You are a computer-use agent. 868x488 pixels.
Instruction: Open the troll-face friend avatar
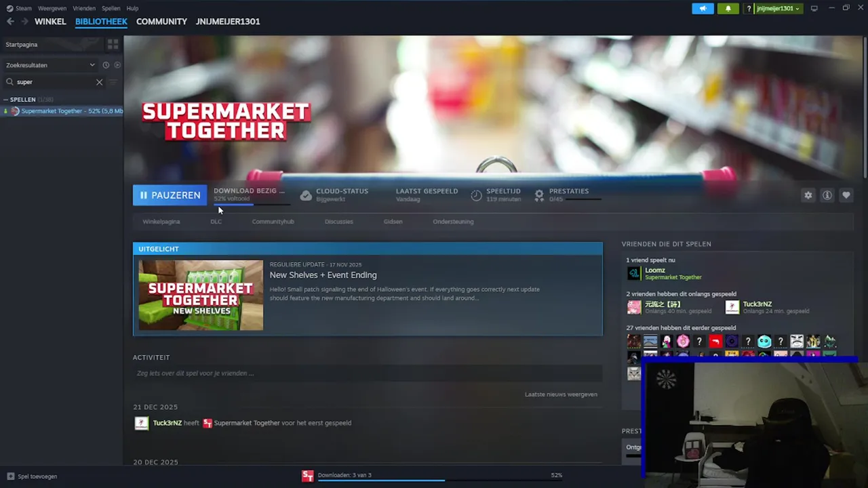797,342
